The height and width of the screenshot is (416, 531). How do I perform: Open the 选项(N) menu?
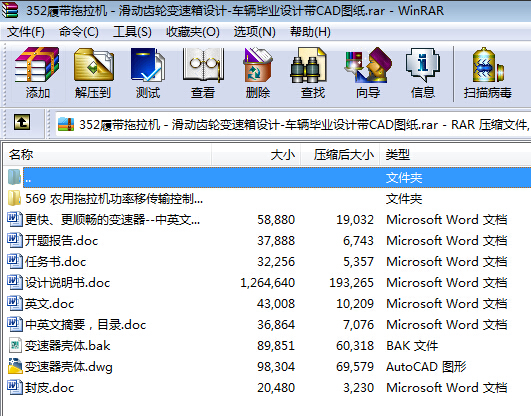point(255,32)
